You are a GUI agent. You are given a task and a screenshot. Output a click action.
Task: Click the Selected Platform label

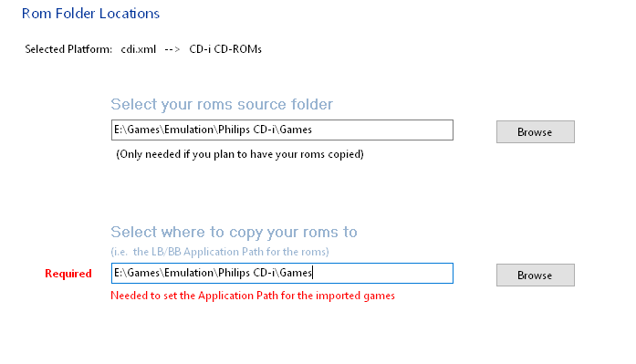point(68,49)
